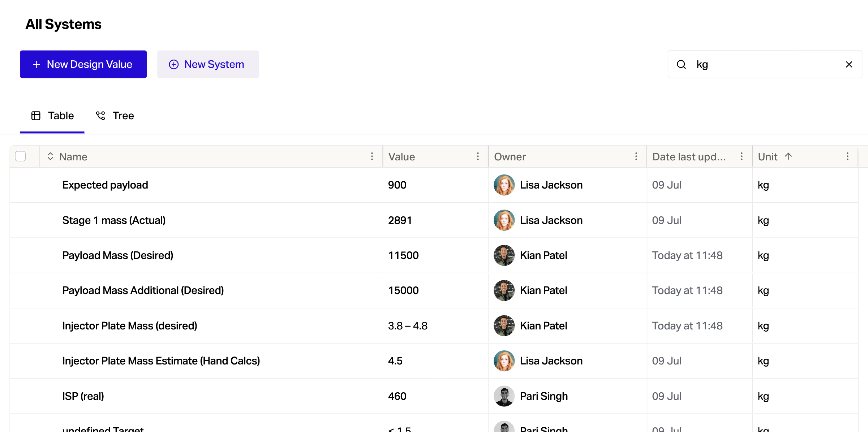Open Date last updated column menu
868x432 pixels.
tap(742, 156)
